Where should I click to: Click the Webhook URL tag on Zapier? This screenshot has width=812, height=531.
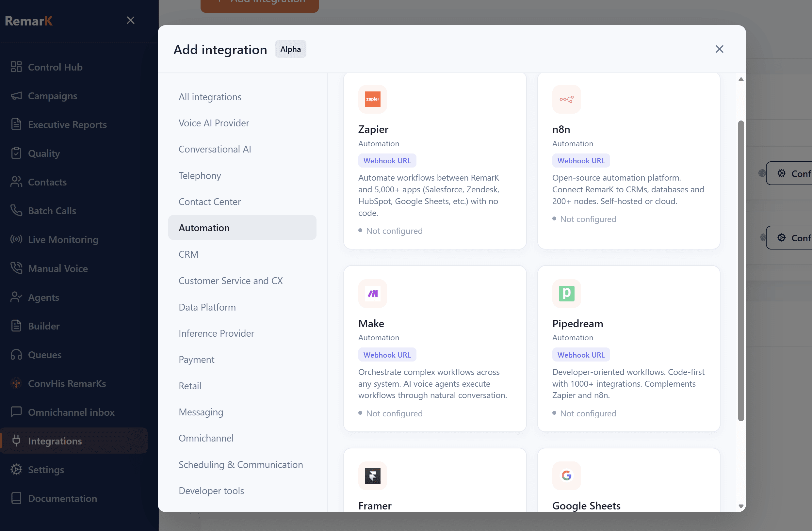click(x=387, y=161)
